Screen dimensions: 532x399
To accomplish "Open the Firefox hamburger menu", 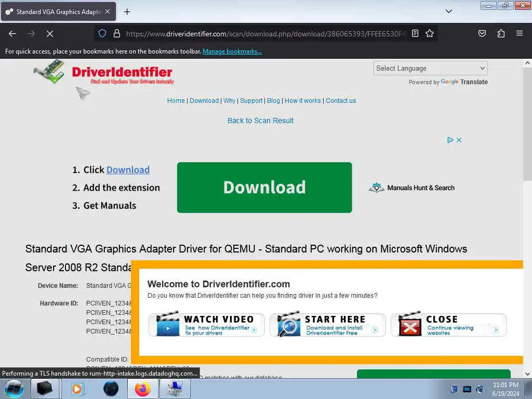I will [x=519, y=33].
